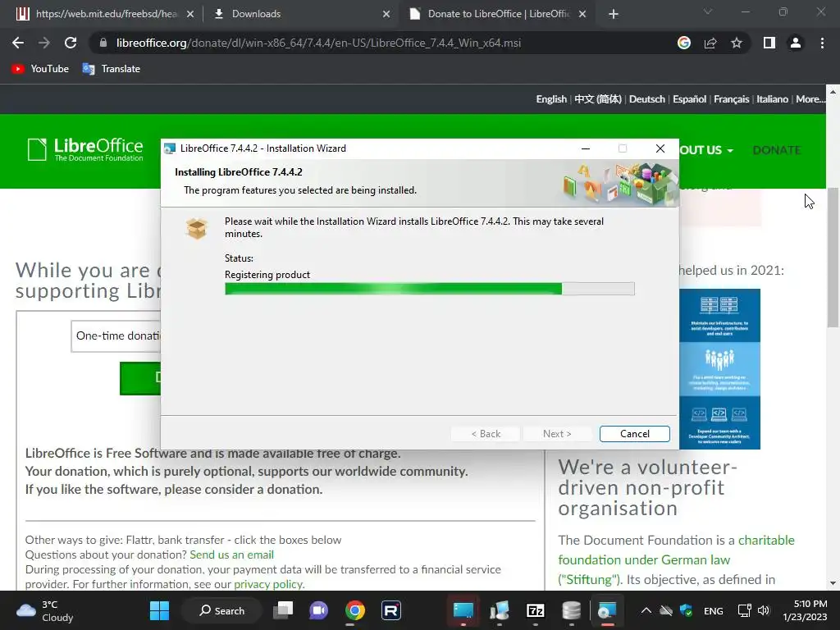Share this page via the share icon
This screenshot has width=840, height=630.
[710, 43]
